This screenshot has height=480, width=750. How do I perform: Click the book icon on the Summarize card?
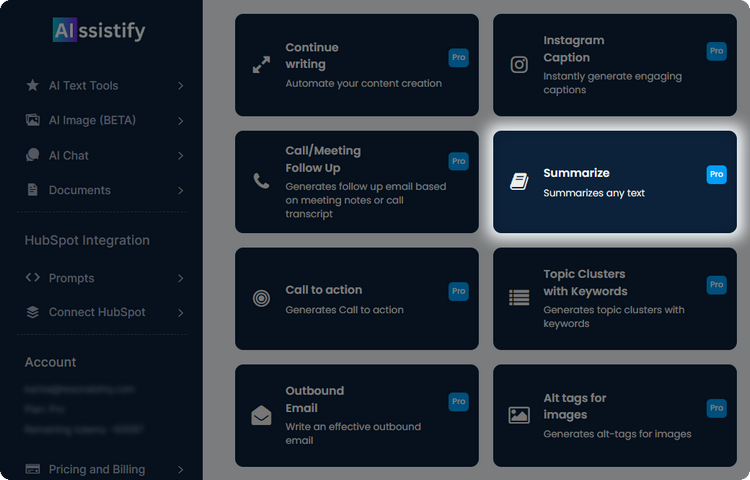(x=519, y=182)
